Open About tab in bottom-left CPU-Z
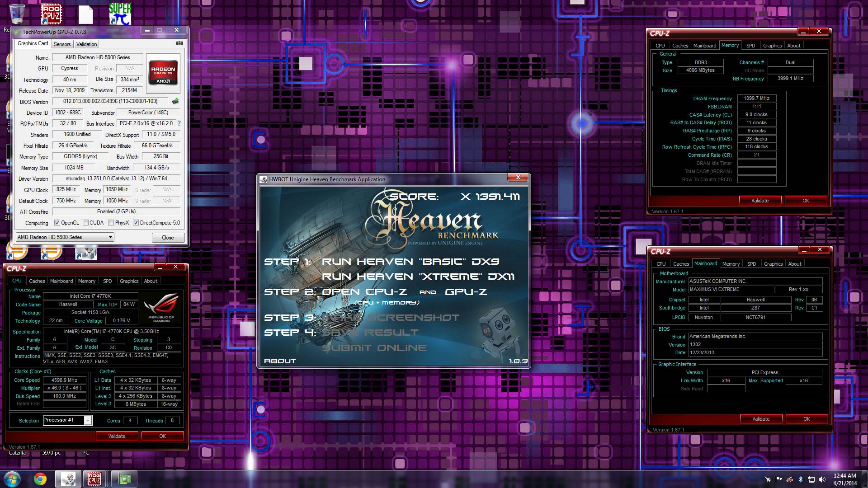 151,281
